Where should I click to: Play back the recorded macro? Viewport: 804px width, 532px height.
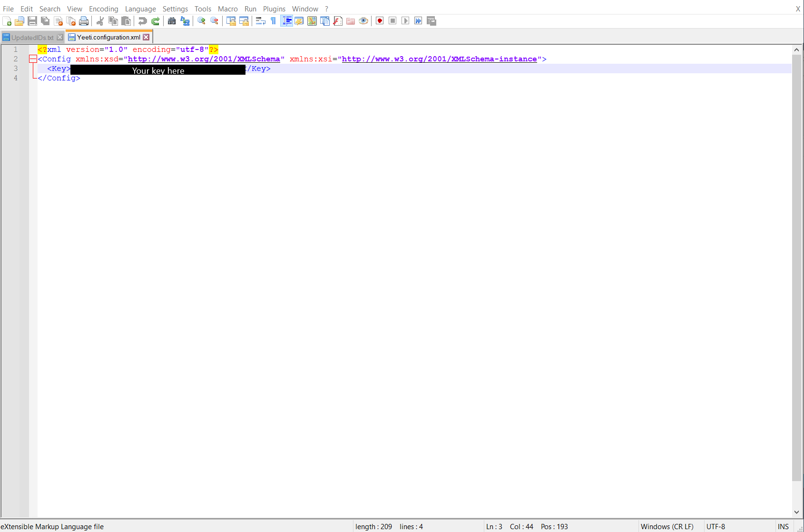coord(405,21)
